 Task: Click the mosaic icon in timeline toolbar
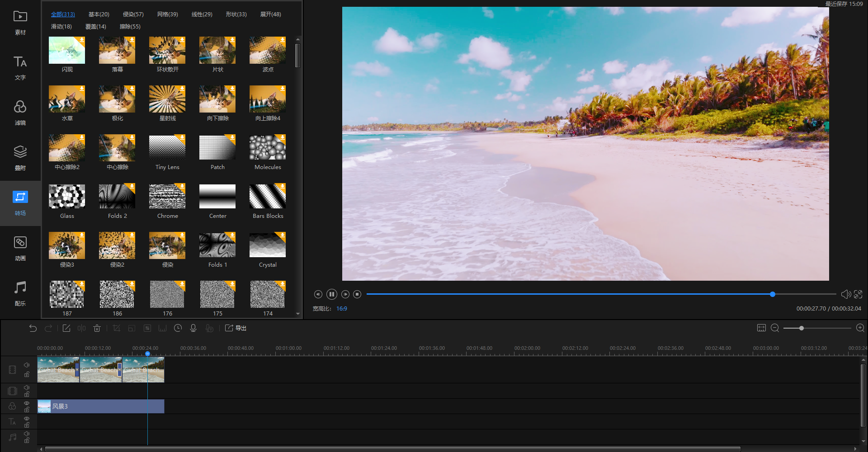click(x=147, y=328)
